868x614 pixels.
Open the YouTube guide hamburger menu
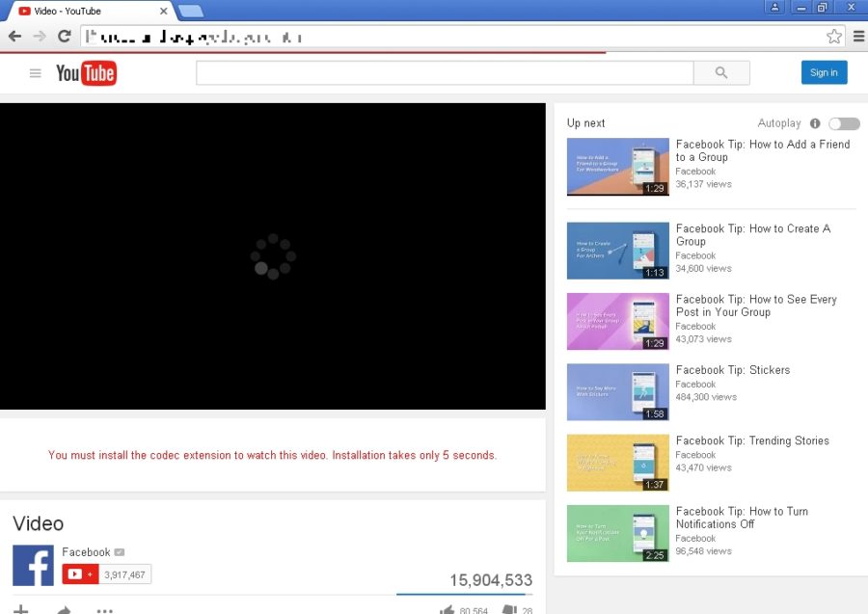tap(36, 73)
